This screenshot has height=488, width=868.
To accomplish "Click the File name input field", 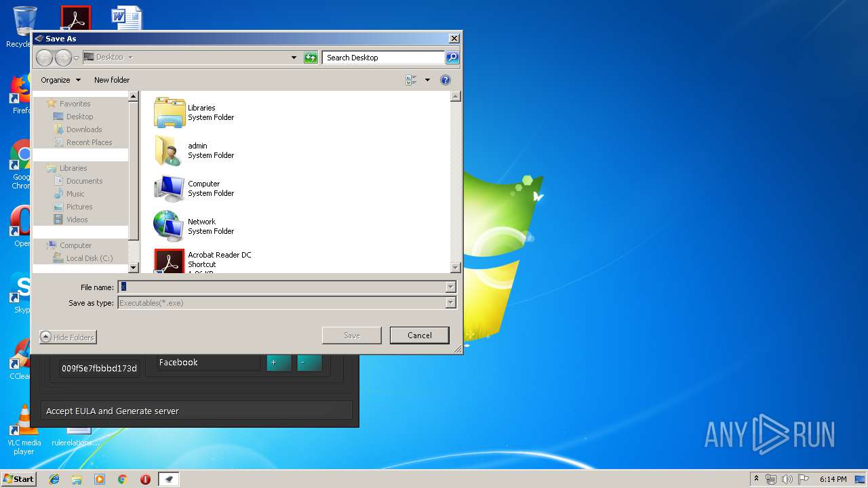I will click(x=281, y=287).
